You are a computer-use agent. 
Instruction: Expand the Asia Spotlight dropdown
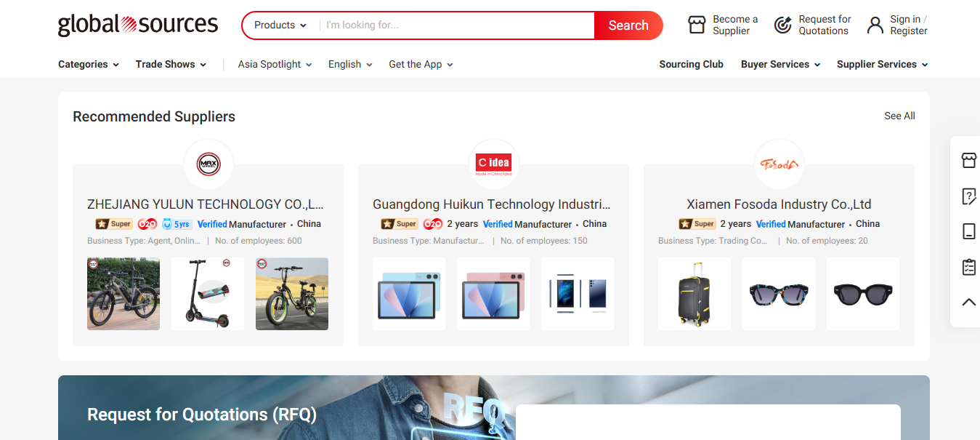275,64
